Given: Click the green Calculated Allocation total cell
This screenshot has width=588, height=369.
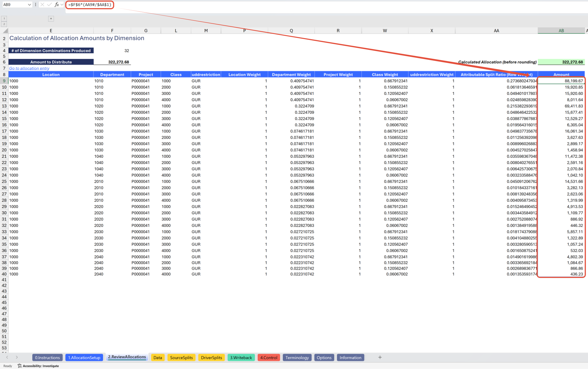Looking at the screenshot, I should click(x=561, y=62).
